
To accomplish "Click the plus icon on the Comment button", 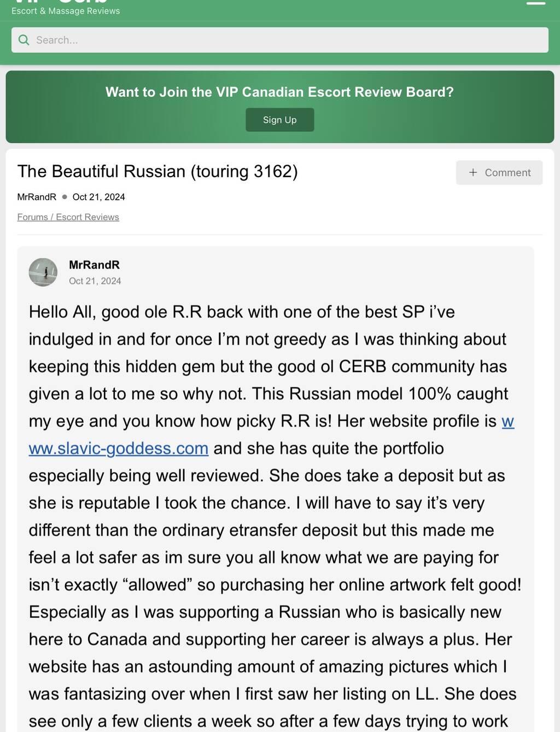I will tap(473, 172).
